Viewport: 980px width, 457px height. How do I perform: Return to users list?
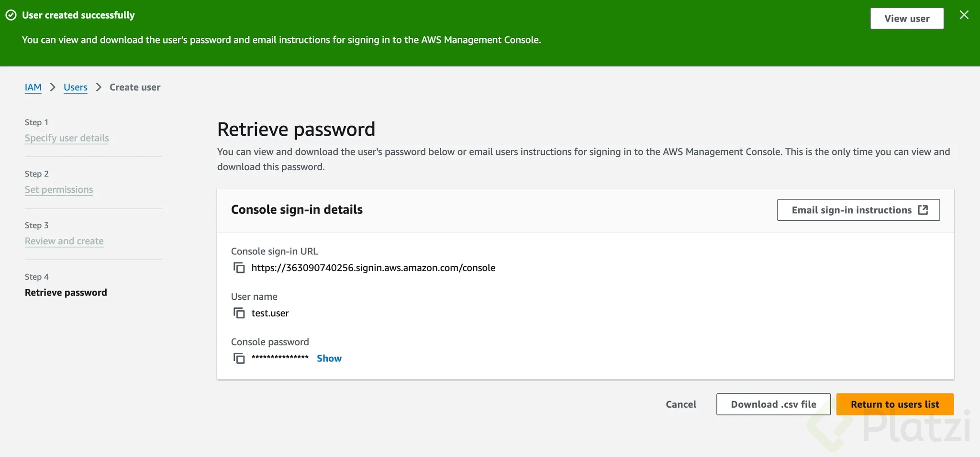coord(895,404)
